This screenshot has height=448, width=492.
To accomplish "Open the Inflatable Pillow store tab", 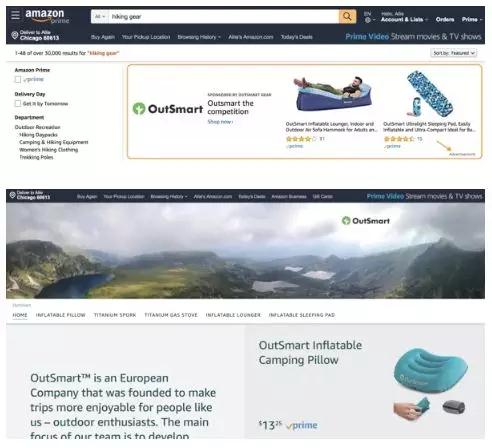I will (x=61, y=315).
